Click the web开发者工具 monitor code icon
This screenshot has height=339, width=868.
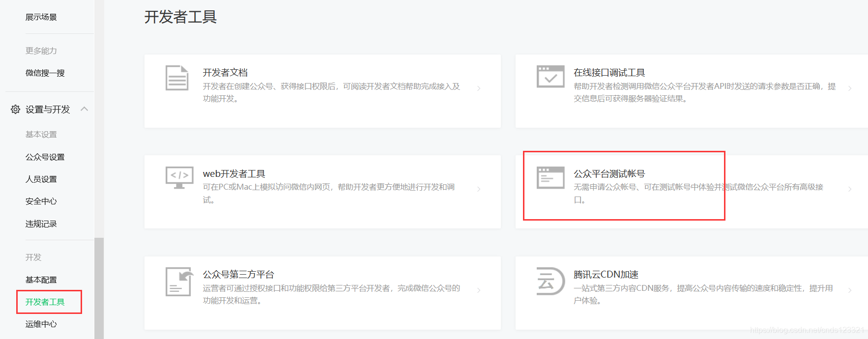[x=179, y=178]
